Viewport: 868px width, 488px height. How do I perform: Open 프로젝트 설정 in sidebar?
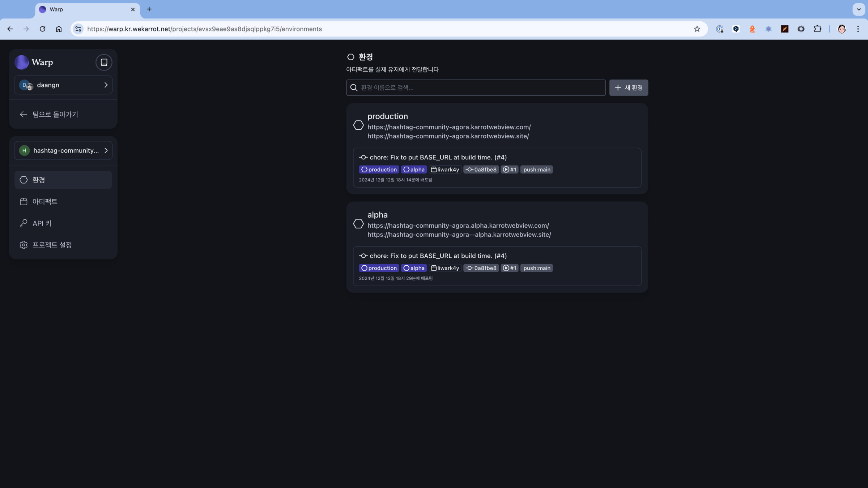(x=52, y=245)
